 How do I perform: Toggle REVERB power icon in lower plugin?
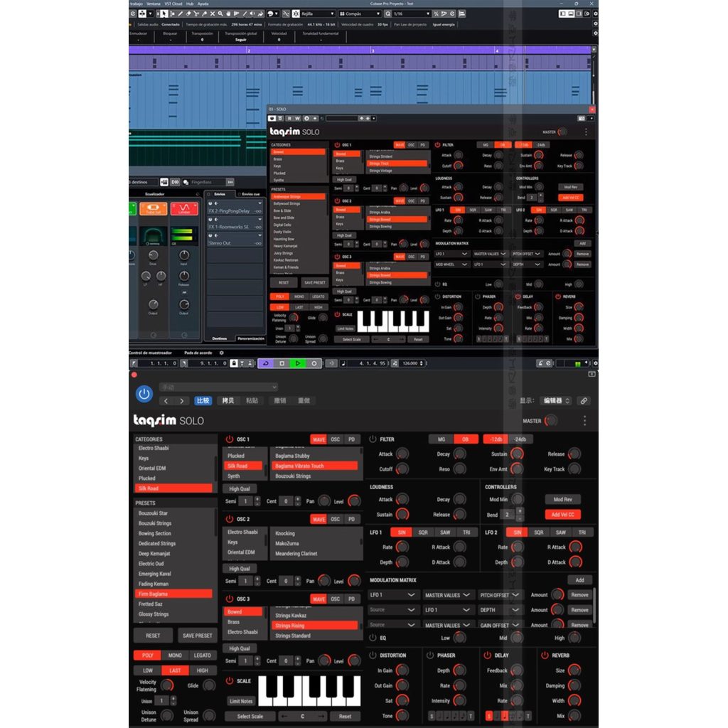(545, 655)
